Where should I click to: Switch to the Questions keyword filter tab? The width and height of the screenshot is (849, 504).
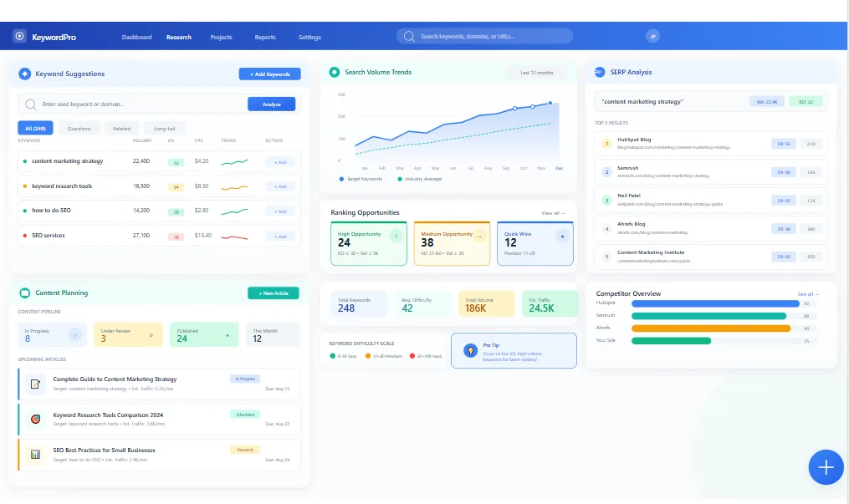tap(80, 130)
